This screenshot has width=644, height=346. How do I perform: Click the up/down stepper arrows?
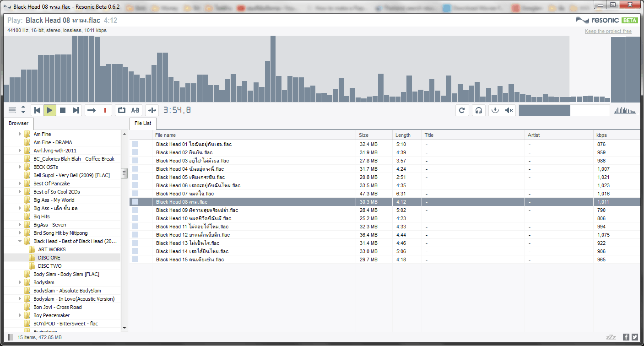[x=23, y=110]
